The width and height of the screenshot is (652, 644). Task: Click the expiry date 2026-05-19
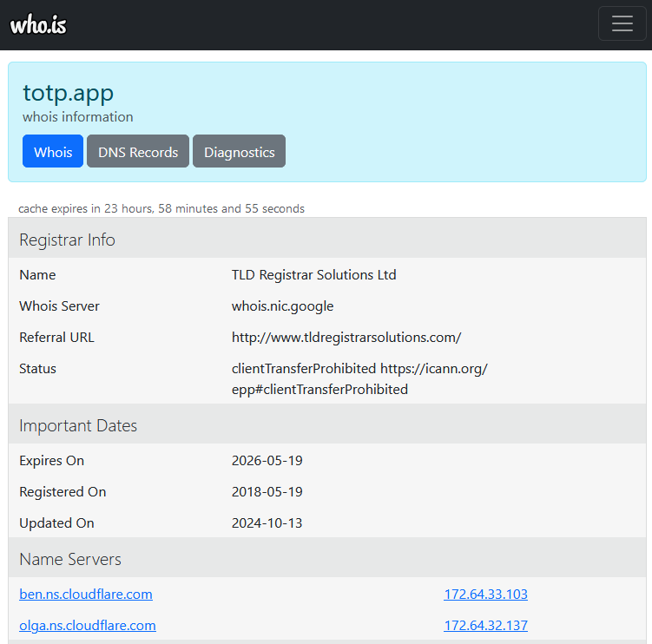click(267, 461)
